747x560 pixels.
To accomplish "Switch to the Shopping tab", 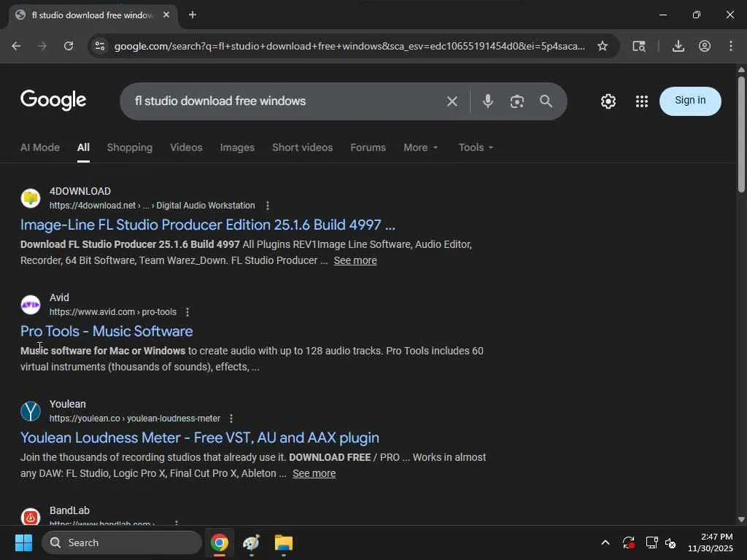I will (x=130, y=147).
